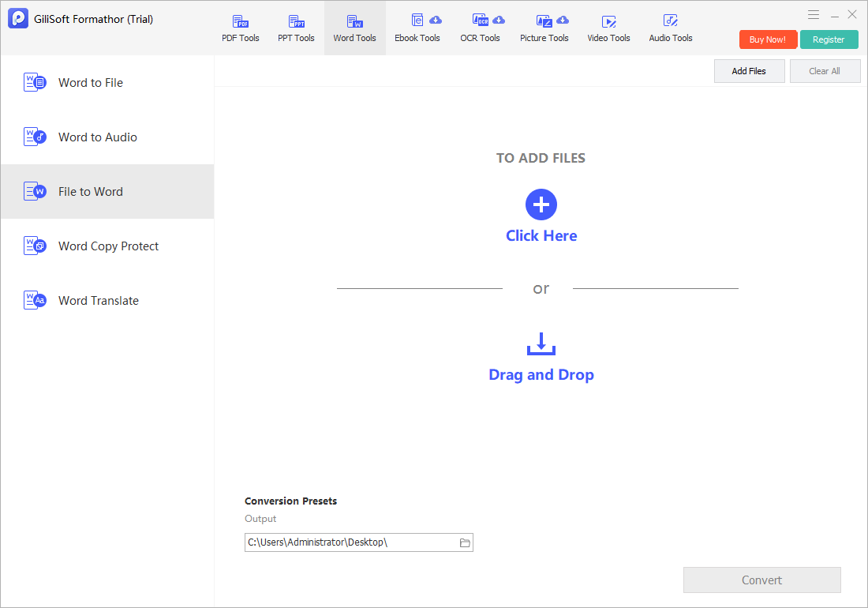Switch to Audio Tools

pyautogui.click(x=671, y=28)
